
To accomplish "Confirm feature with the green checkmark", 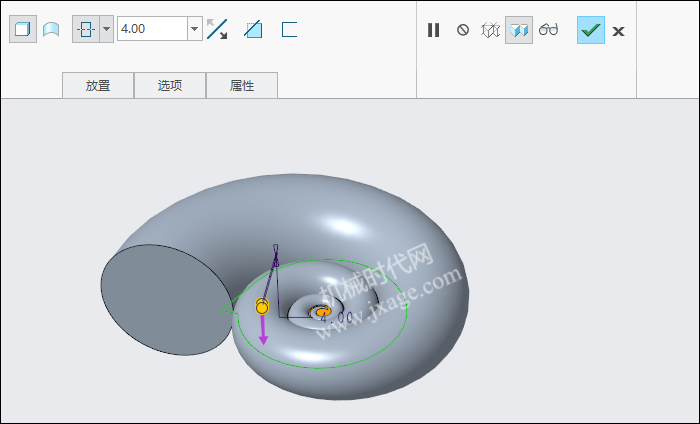I will click(x=591, y=30).
